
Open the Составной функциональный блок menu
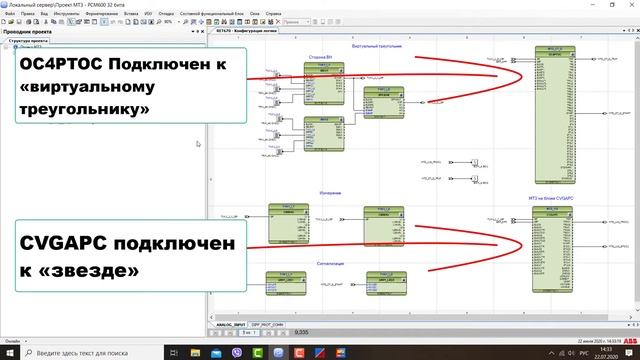(212, 13)
